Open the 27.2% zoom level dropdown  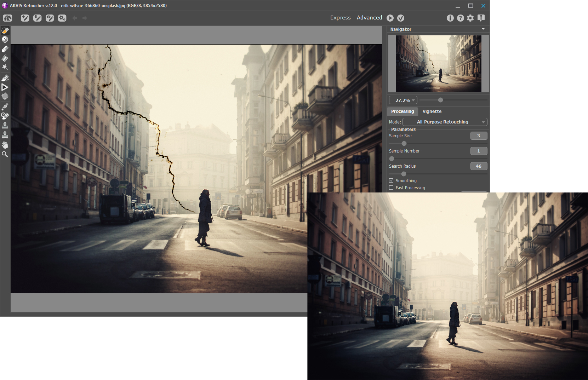tap(403, 100)
